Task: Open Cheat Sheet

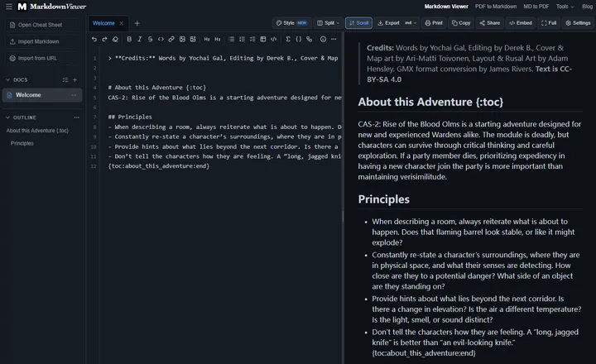Action: [x=42, y=25]
